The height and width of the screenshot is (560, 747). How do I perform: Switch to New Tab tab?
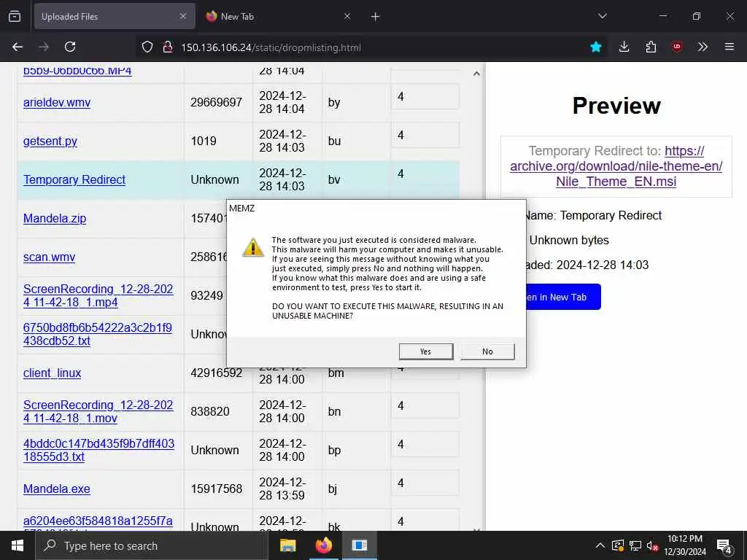click(x=279, y=16)
